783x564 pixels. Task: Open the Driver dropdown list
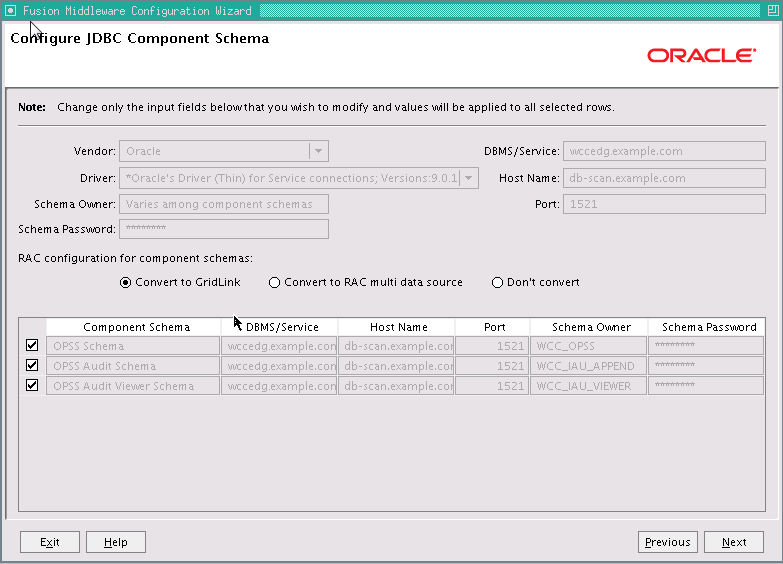coord(468,178)
